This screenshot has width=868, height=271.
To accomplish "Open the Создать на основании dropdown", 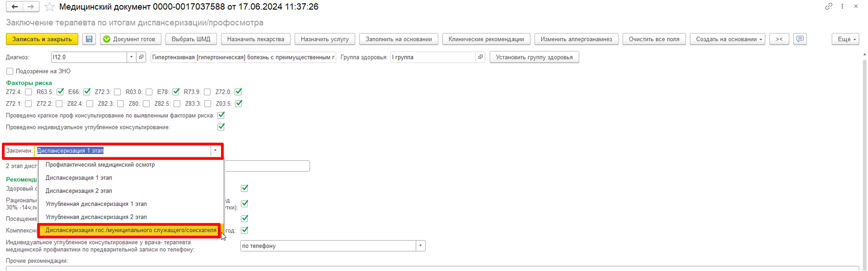I will click(x=727, y=39).
